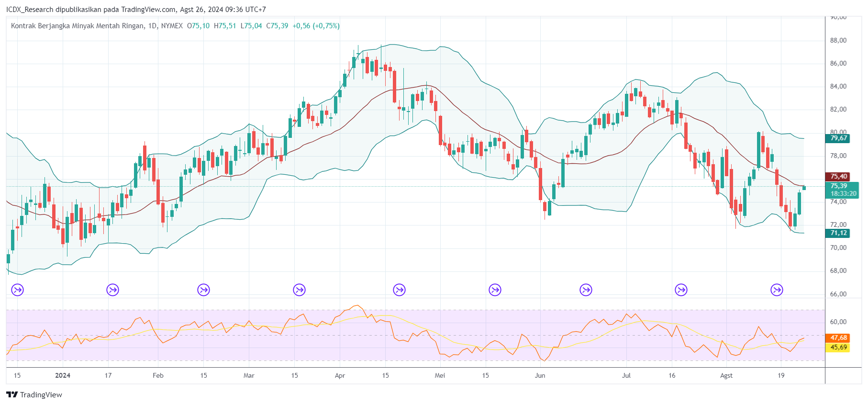Click the Apr label on the time axis
Viewport: 868px width, 405px height.
click(340, 375)
